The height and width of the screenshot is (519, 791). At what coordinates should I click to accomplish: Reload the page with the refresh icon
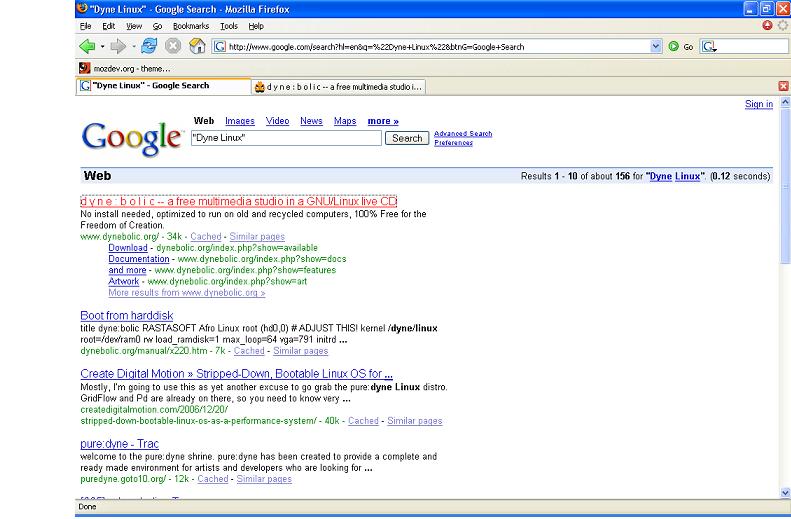point(150,46)
